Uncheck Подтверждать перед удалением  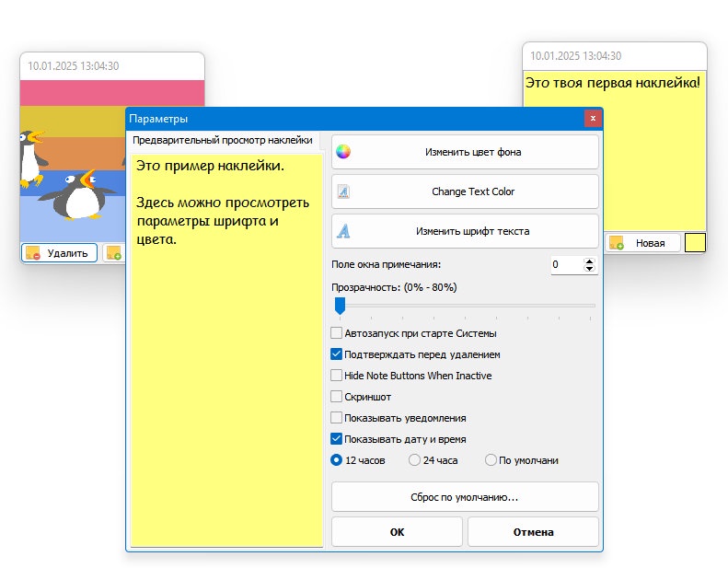[x=336, y=354]
